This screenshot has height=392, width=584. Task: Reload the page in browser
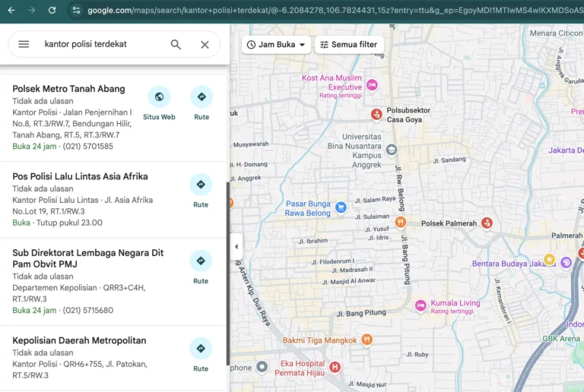(52, 10)
